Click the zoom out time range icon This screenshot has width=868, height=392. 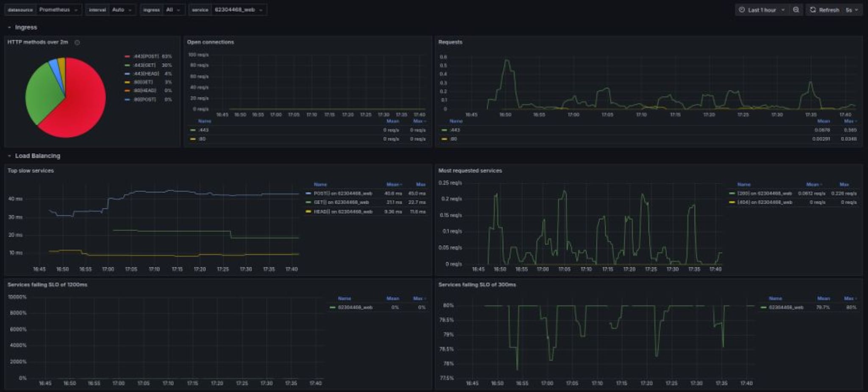point(796,10)
